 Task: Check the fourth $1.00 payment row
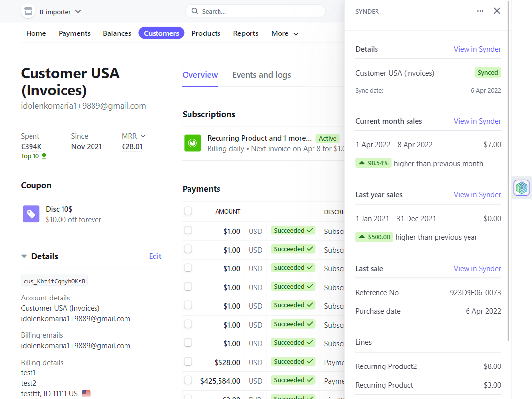[x=188, y=287]
